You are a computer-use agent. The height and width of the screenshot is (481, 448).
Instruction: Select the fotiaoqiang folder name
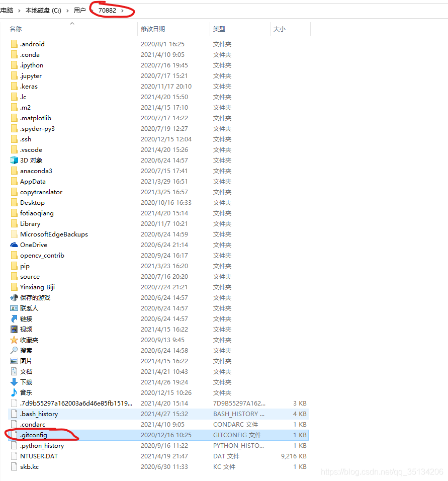click(37, 213)
